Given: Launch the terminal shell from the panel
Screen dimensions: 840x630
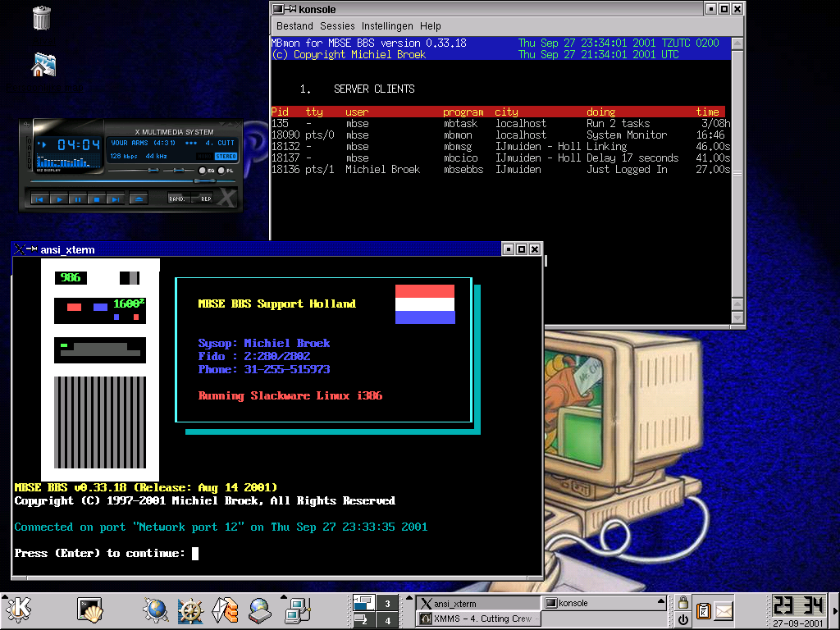Looking at the screenshot, I should [89, 609].
